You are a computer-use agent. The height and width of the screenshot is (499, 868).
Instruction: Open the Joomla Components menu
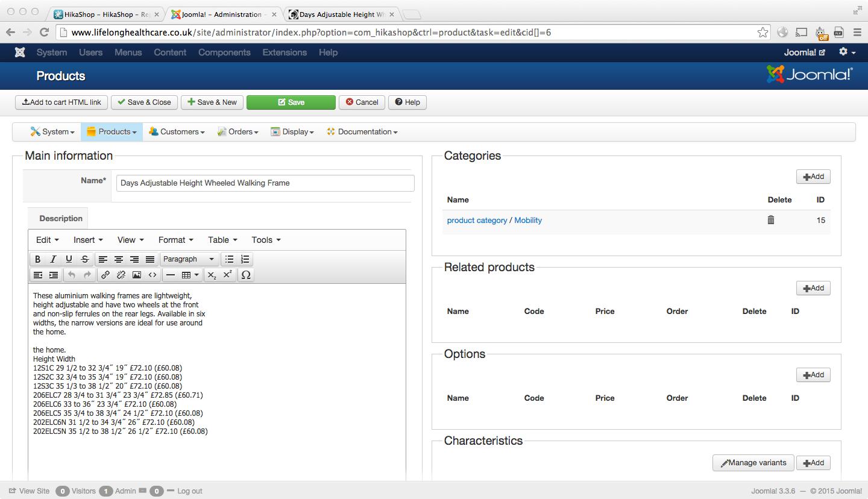tap(224, 52)
